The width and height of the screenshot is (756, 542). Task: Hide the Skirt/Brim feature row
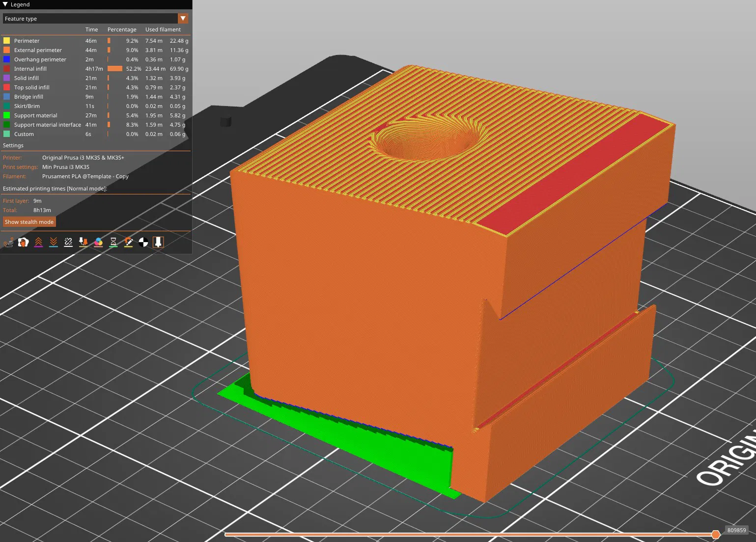pos(96,106)
